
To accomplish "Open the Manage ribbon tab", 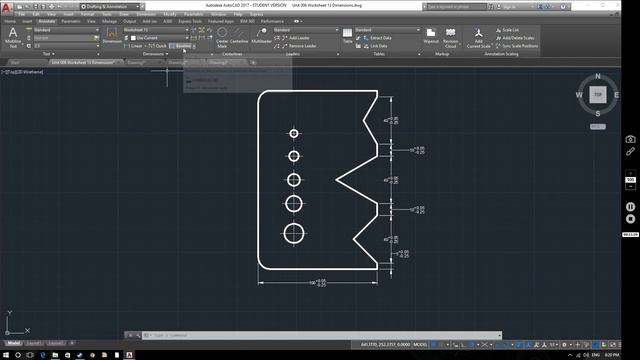I will (x=109, y=21).
